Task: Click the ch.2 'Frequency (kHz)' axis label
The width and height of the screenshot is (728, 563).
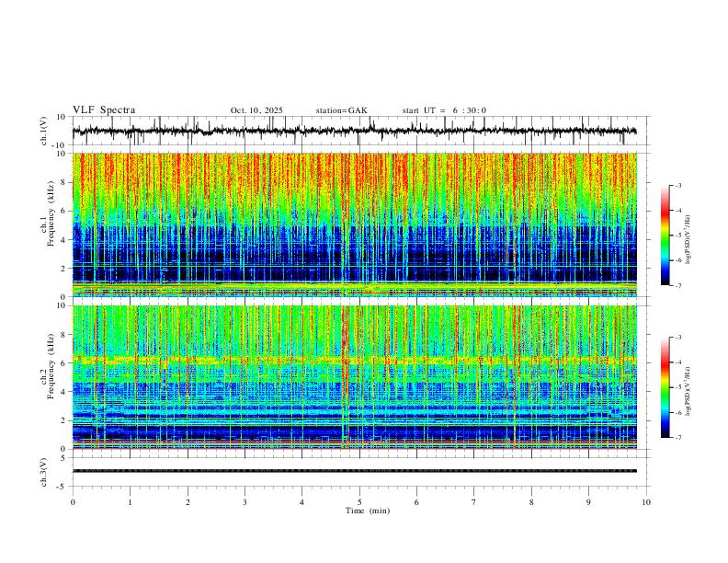Action: [51, 366]
